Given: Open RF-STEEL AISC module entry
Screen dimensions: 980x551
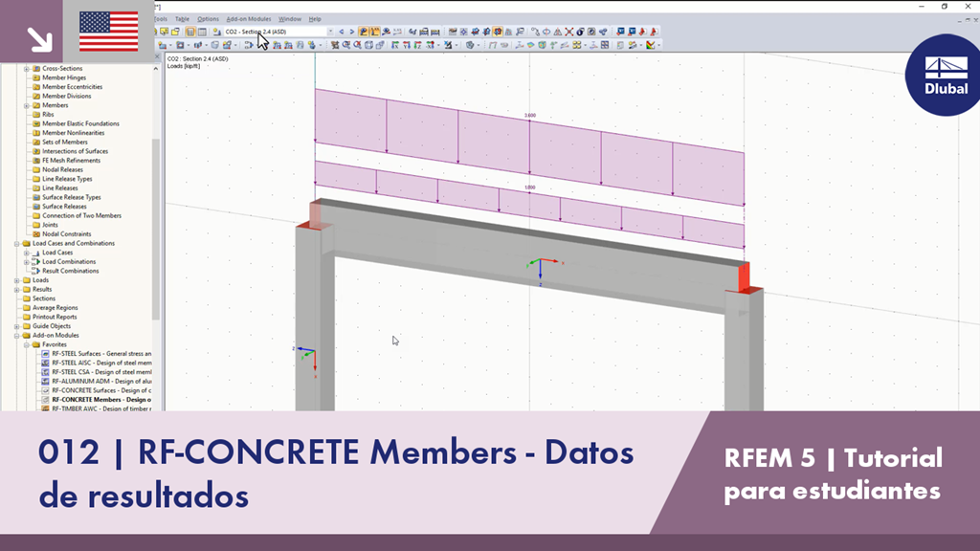Looking at the screenshot, I should (x=101, y=363).
